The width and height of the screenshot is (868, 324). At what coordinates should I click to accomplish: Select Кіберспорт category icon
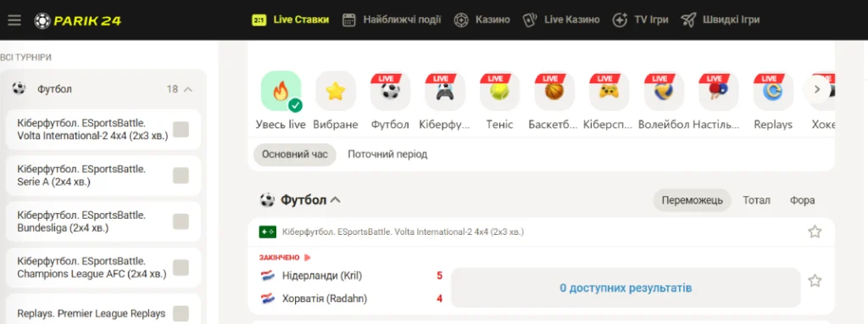[609, 91]
